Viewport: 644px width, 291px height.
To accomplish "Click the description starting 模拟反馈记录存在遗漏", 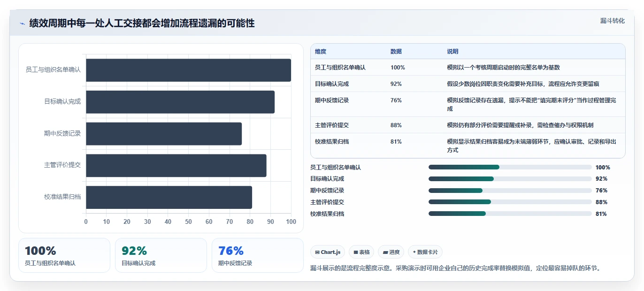I will [532, 104].
